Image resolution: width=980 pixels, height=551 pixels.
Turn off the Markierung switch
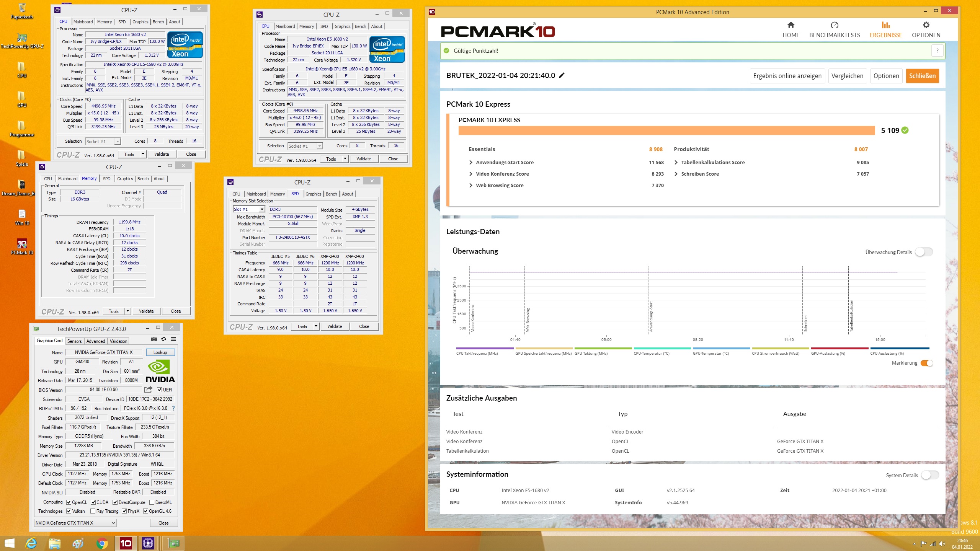click(927, 363)
